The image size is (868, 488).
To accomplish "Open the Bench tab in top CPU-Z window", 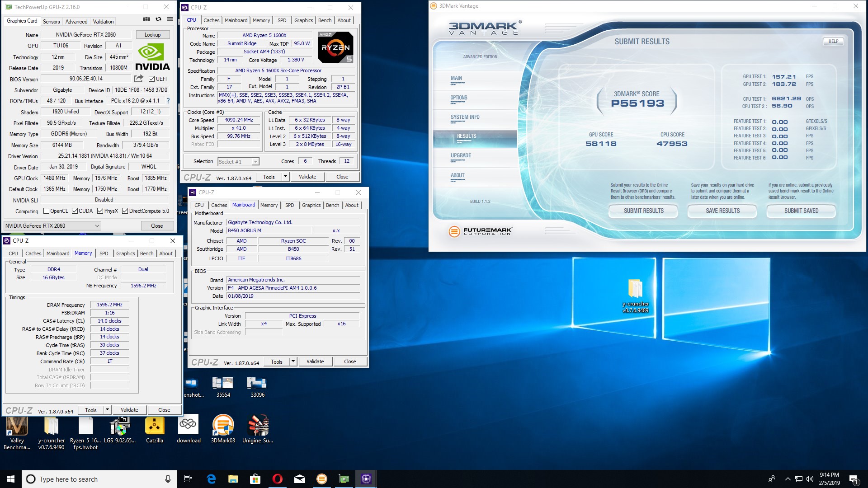I will (325, 20).
